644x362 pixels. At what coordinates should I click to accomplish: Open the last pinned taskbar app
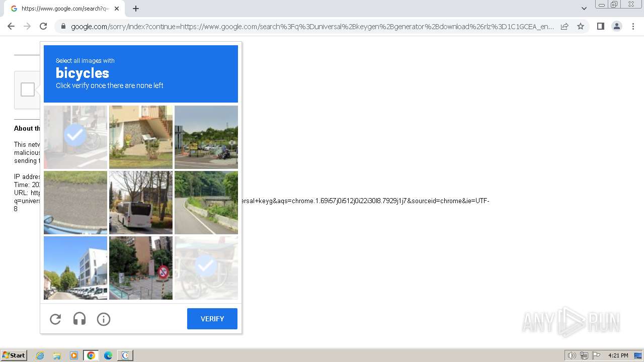(x=125, y=355)
